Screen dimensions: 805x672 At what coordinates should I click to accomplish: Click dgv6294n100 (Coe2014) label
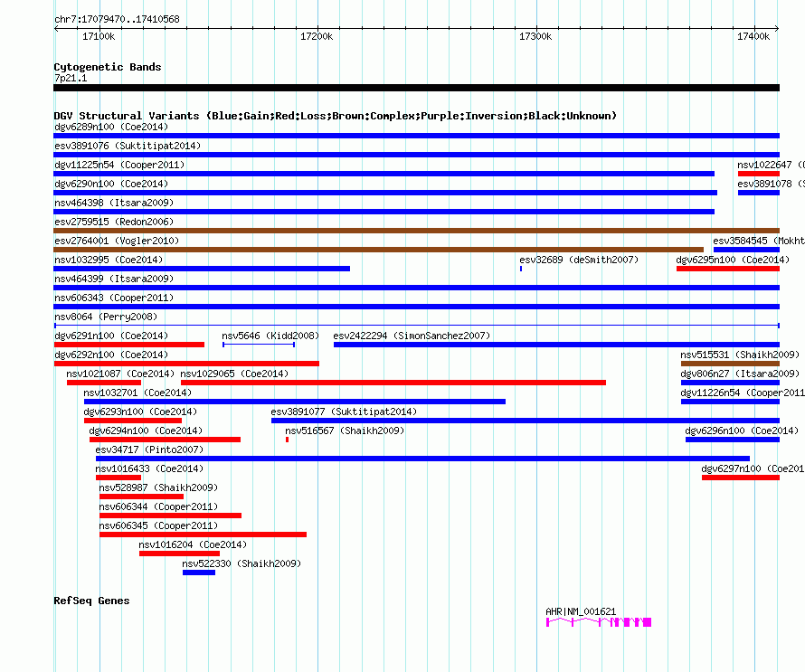tap(146, 431)
